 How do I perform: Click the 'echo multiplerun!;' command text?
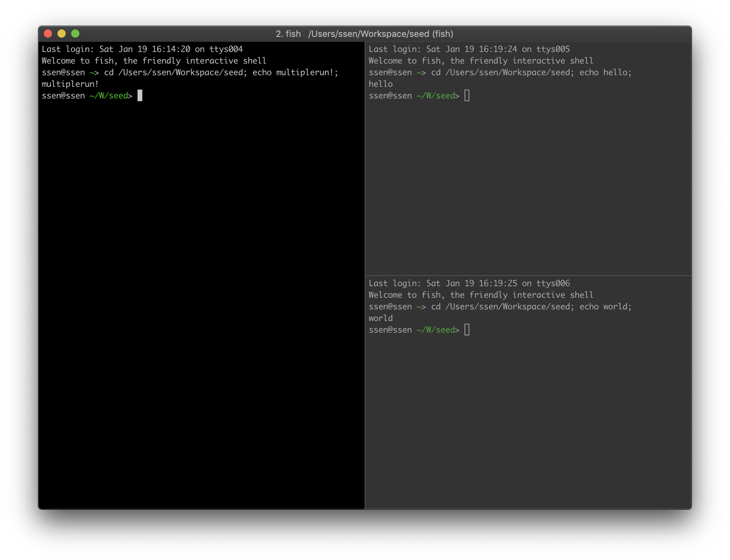pos(295,72)
